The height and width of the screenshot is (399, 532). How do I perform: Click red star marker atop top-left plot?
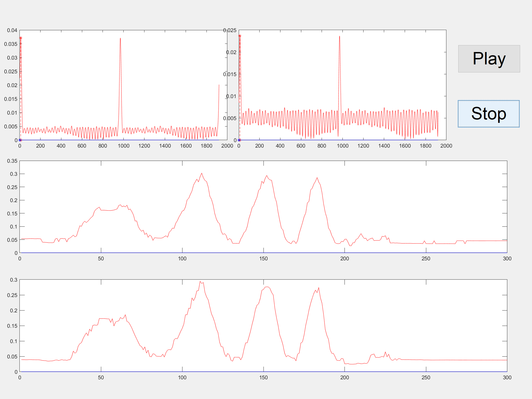click(x=21, y=38)
